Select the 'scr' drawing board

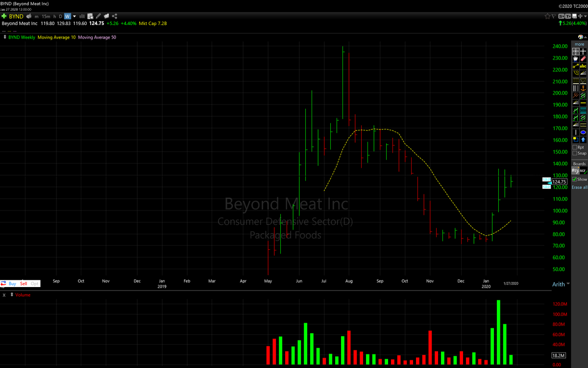coord(583,171)
